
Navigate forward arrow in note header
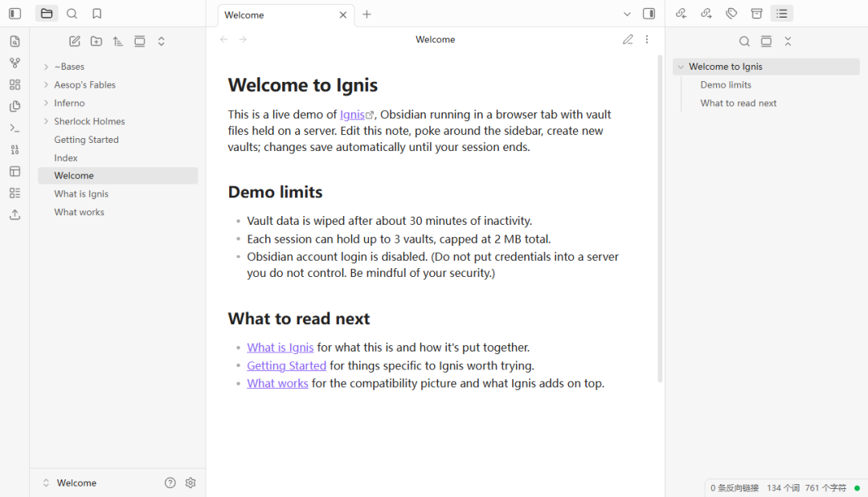[243, 39]
